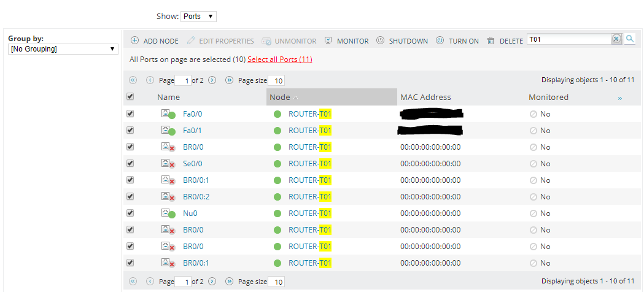Image resolution: width=644 pixels, height=292 pixels.
Task: Click the disabled Edit Properties button
Action: click(220, 40)
